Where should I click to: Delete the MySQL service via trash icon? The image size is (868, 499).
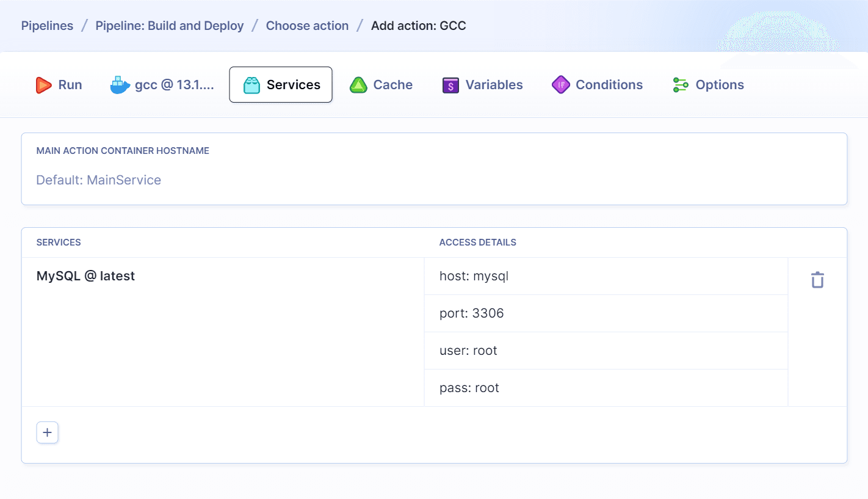coord(817,279)
